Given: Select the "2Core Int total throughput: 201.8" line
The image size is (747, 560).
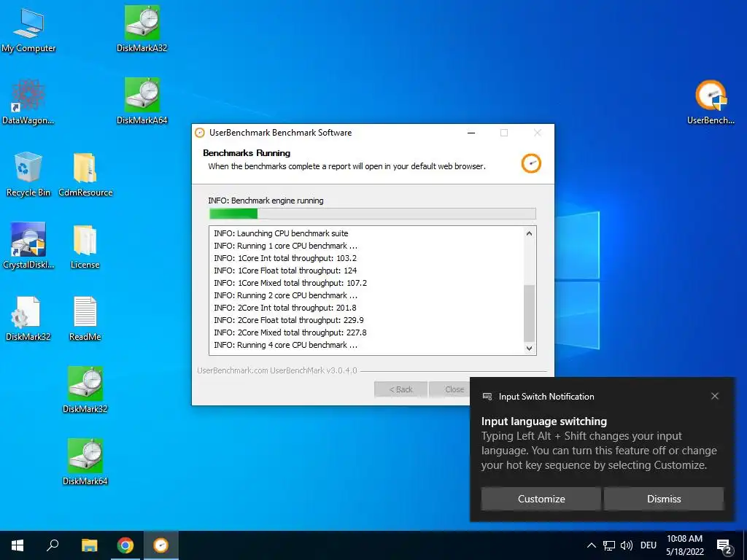Looking at the screenshot, I should pos(285,308).
